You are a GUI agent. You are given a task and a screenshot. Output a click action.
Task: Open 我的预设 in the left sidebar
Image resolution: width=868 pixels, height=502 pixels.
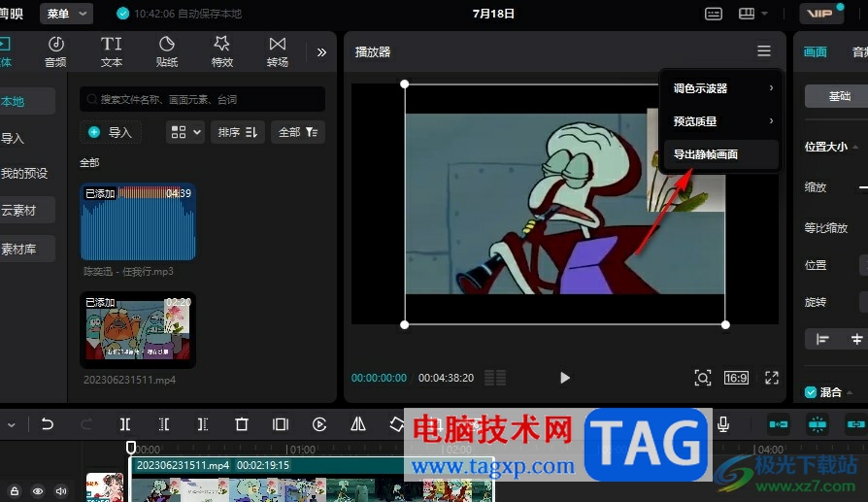point(24,173)
